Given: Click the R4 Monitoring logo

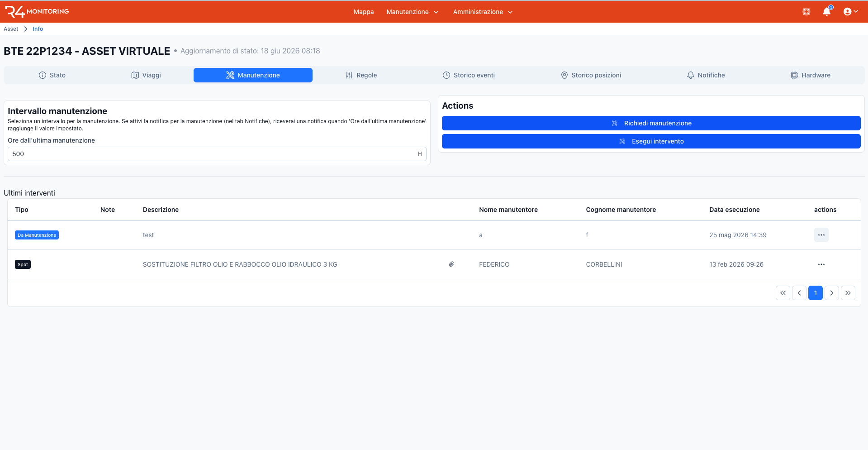Looking at the screenshot, I should [37, 11].
